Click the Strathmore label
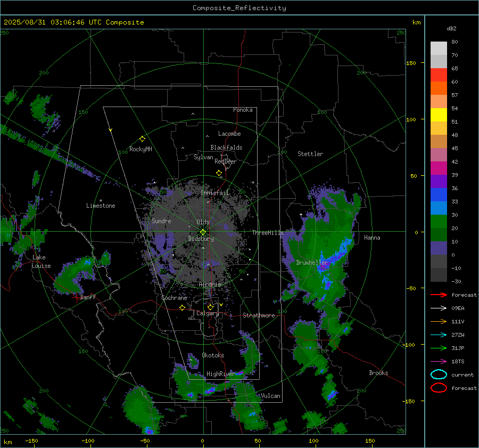Image resolution: width=479 pixels, height=448 pixels. 259,315
